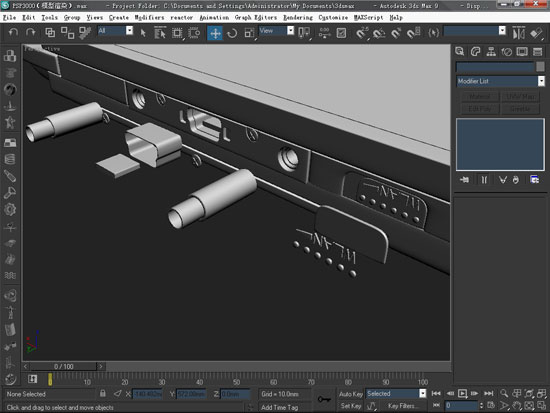Activate the Select and Rotate tool
Screen dimensions: 550x413
[x=232, y=33]
